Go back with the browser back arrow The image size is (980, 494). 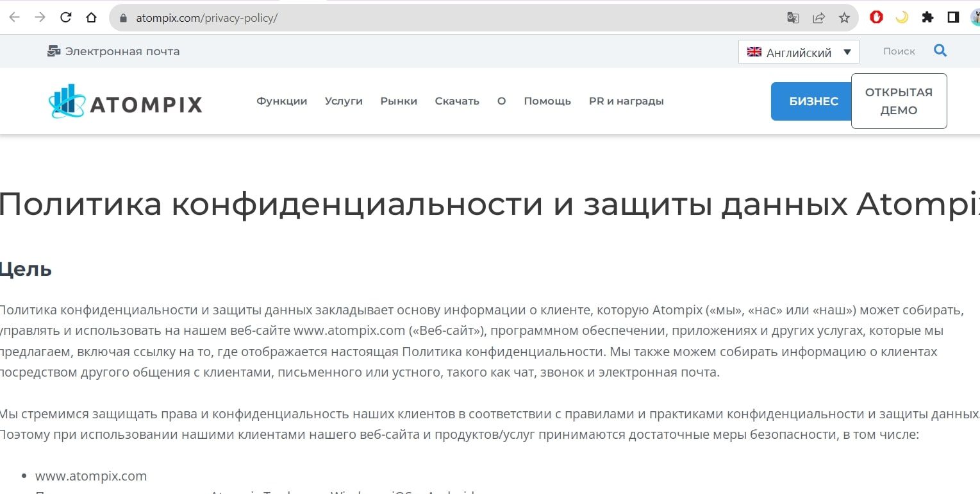[x=14, y=17]
